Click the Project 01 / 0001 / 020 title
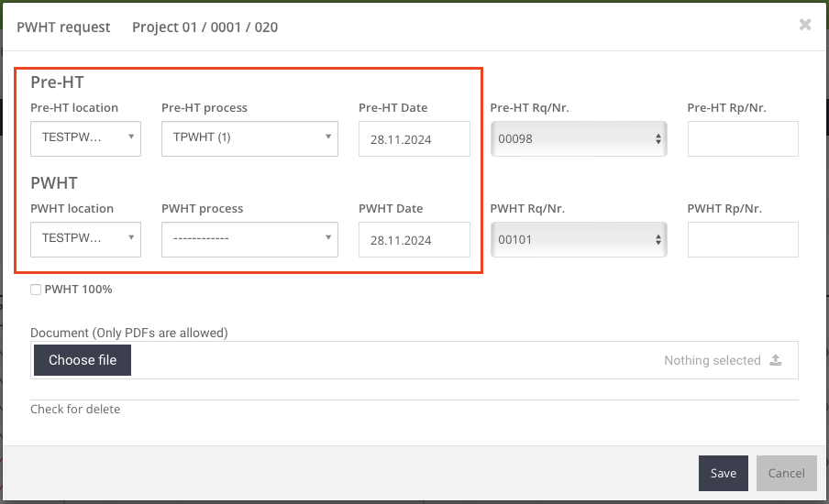The height and width of the screenshot is (504, 829). (204, 27)
